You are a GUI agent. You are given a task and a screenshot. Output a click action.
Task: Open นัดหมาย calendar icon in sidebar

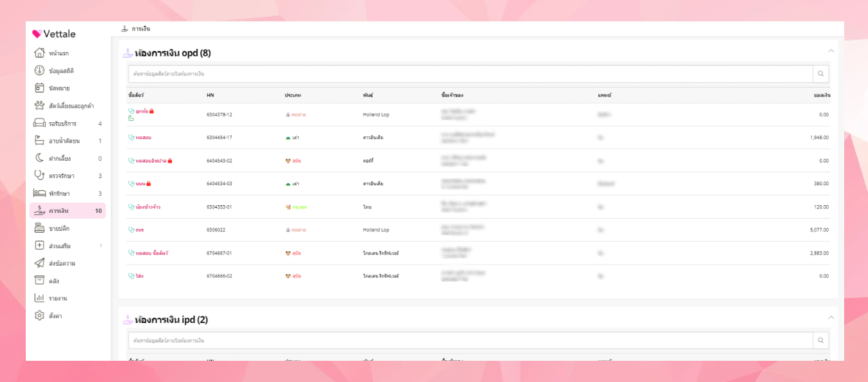(39, 88)
